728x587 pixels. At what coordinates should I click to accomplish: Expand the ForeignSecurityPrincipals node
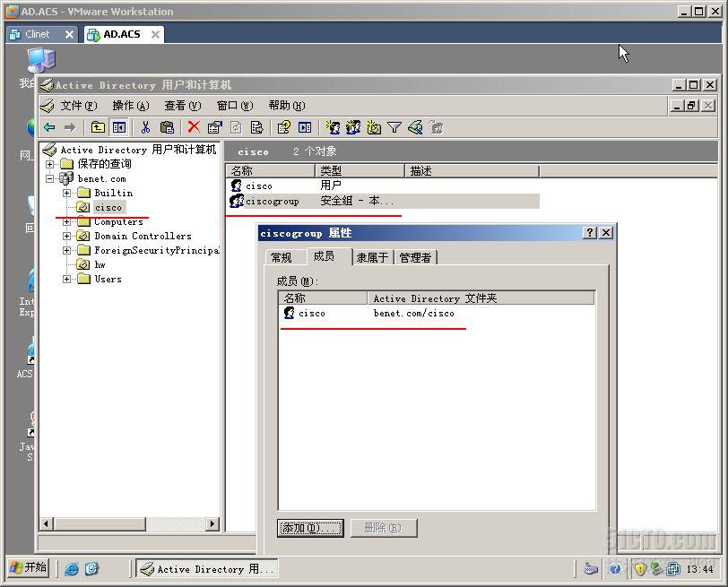coord(66,251)
